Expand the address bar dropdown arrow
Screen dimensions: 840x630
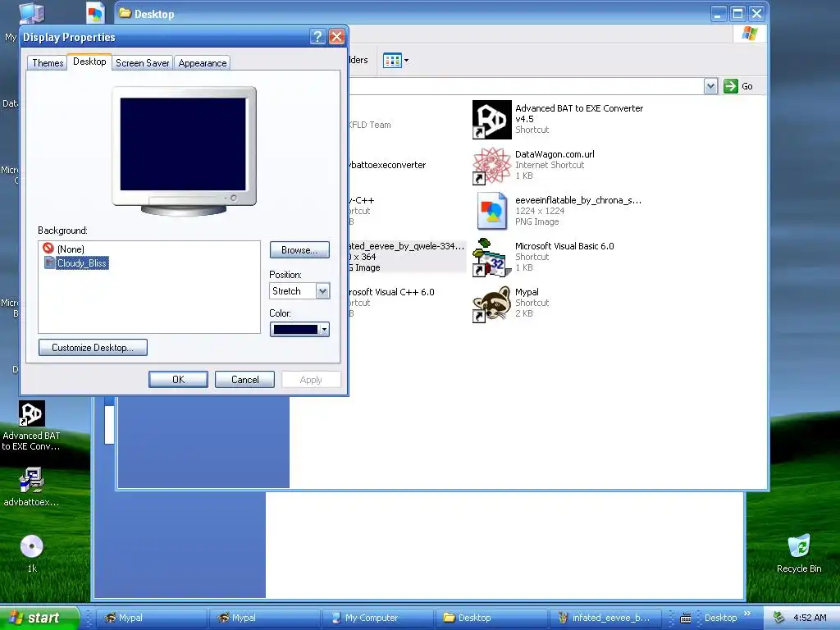(710, 86)
